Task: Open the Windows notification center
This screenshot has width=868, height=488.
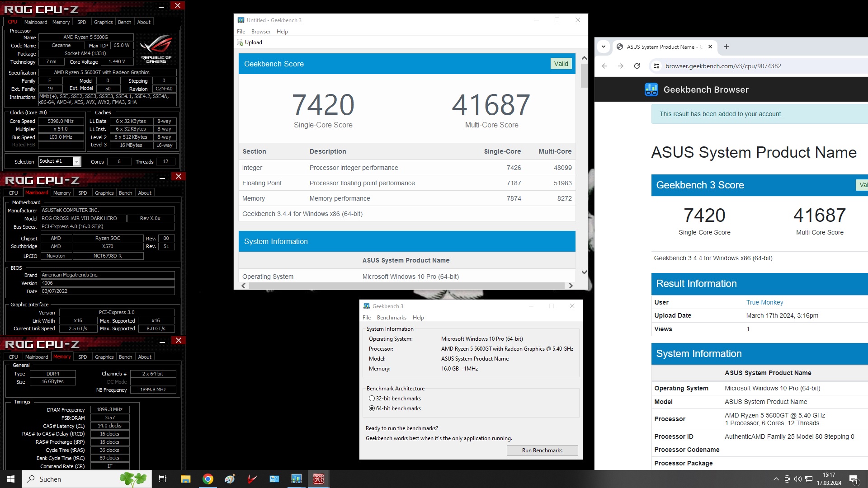Action: 854,479
